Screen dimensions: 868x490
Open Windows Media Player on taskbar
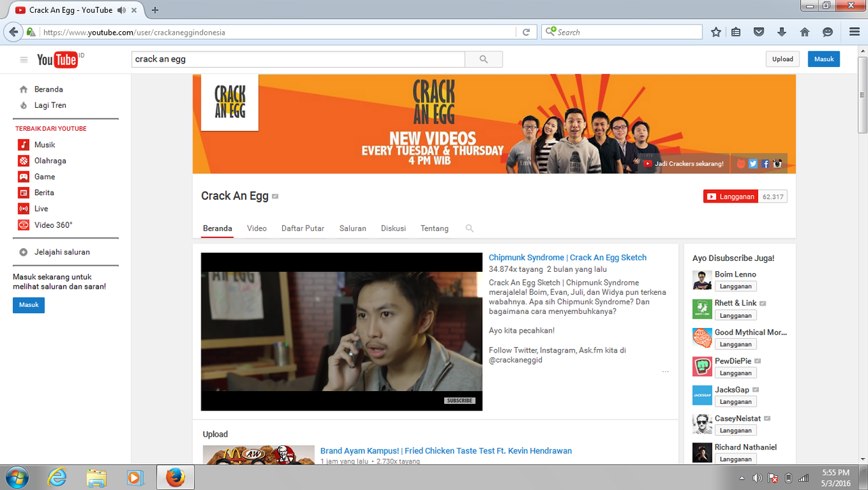pyautogui.click(x=135, y=477)
